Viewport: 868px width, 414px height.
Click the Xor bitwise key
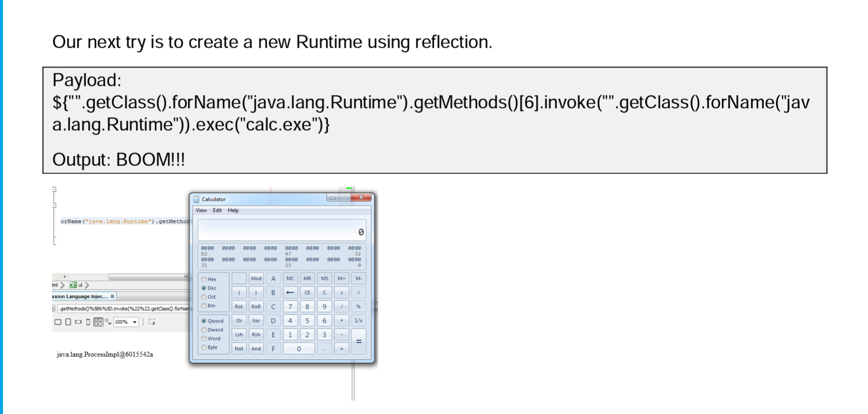pos(256,320)
